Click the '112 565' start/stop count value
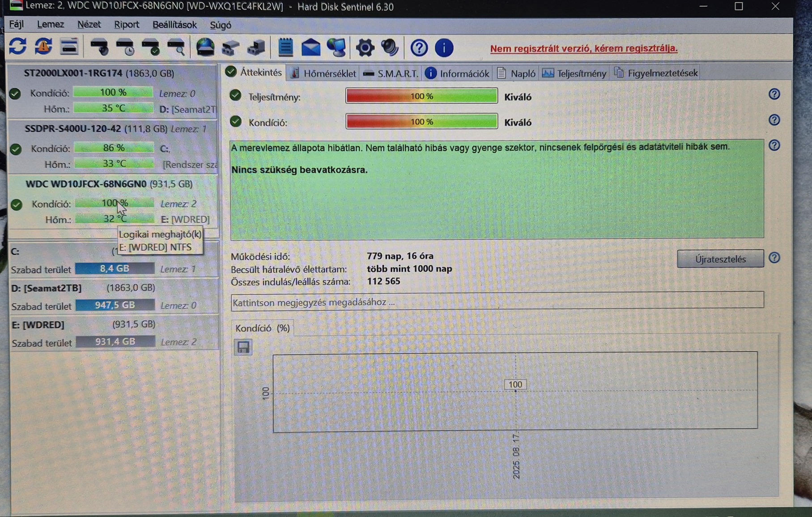 click(x=383, y=281)
